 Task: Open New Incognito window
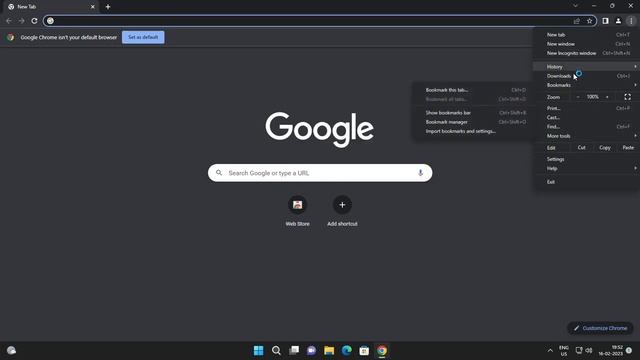[x=586, y=53]
